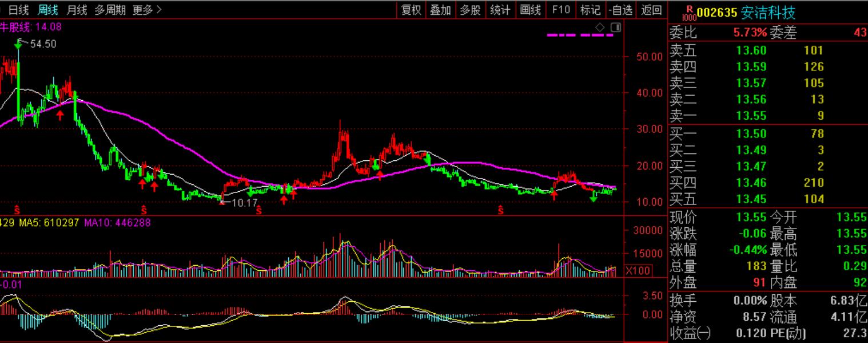Click the 委差 value 43
The width and height of the screenshot is (868, 343).
860,33
